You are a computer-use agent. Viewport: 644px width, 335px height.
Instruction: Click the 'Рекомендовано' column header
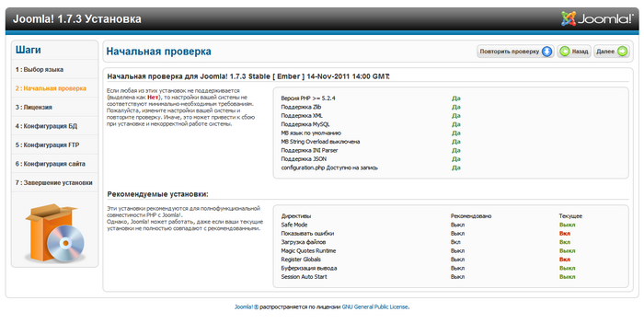[x=471, y=215]
